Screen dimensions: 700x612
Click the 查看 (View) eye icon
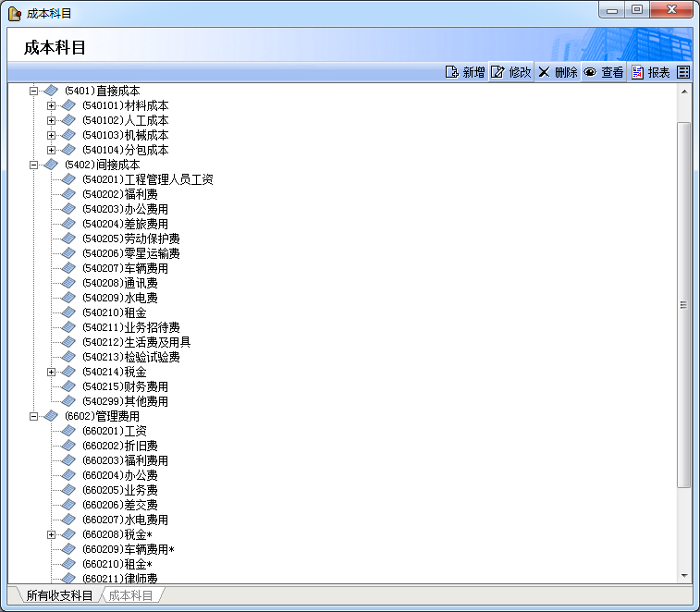589,72
